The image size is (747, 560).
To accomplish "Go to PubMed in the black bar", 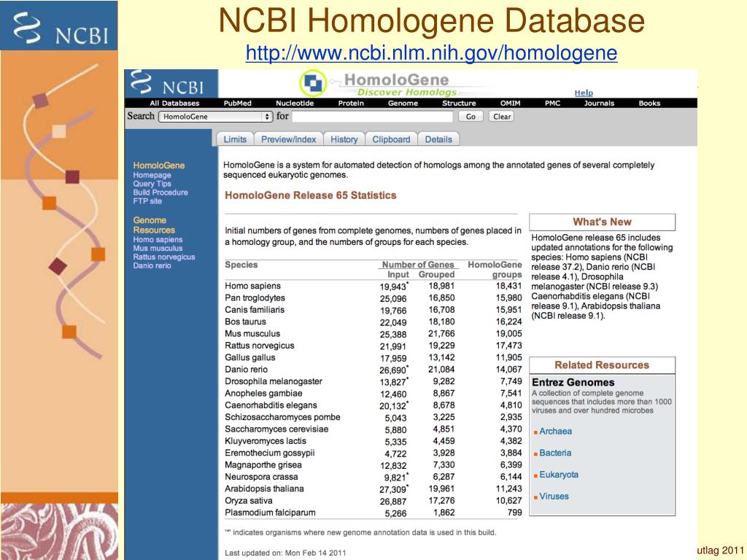I will 237,104.
